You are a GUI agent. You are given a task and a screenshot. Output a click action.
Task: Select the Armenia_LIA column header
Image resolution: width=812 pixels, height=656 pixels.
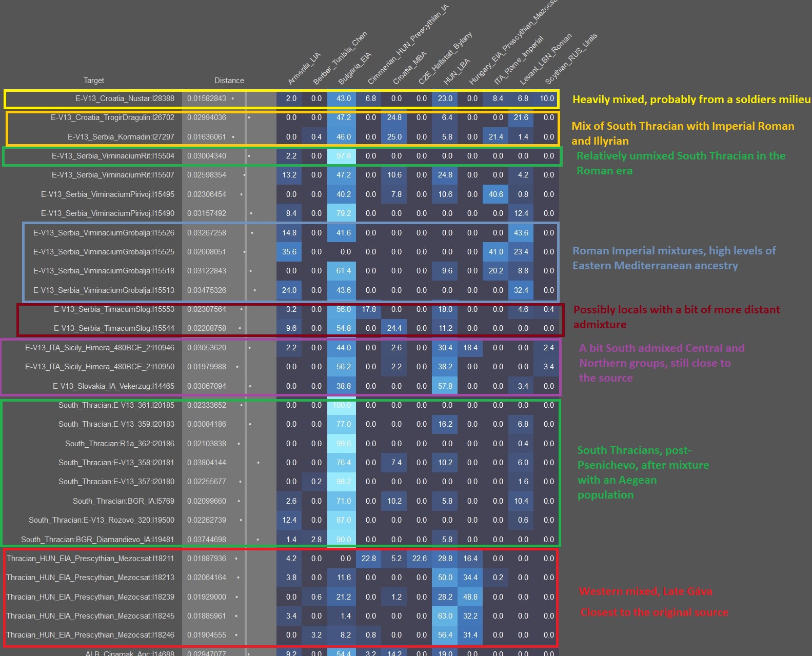(304, 69)
